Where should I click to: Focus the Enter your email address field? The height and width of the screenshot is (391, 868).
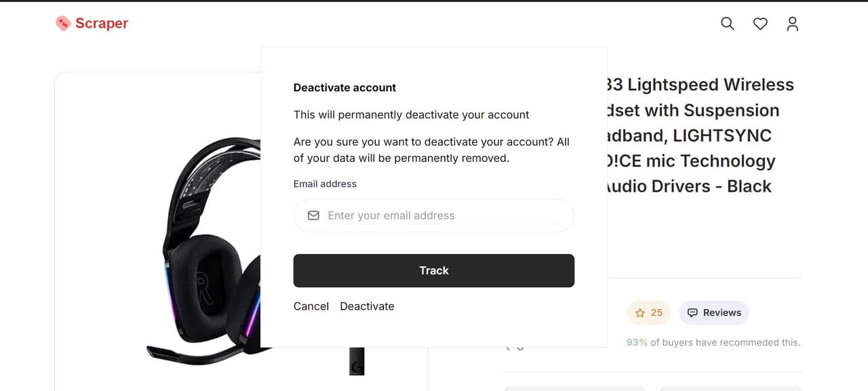[441, 215]
